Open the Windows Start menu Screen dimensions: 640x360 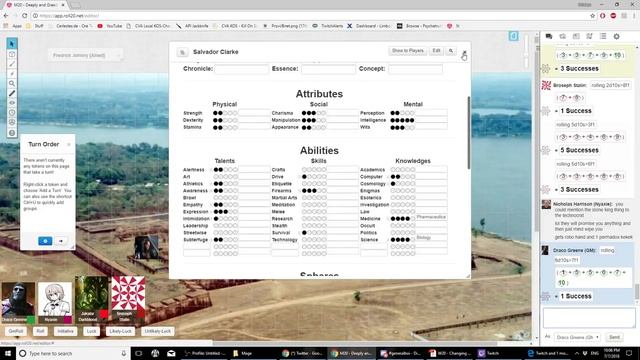click(x=8, y=353)
